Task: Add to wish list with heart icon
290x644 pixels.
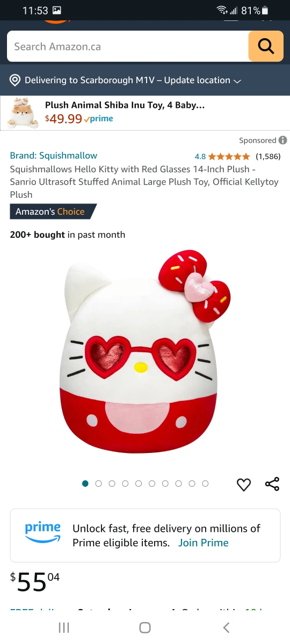Action: [244, 485]
